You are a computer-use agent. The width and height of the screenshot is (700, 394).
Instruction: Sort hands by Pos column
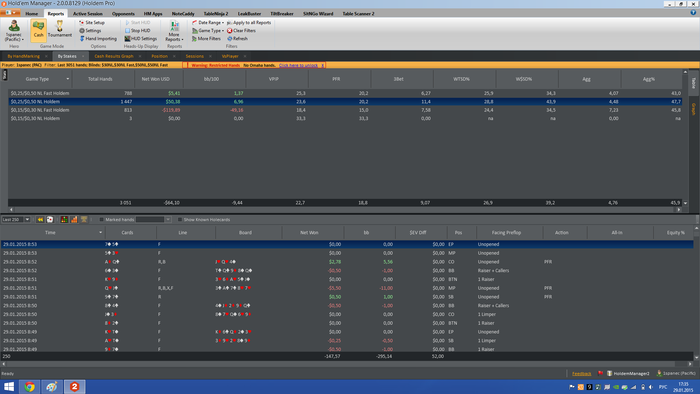tap(458, 232)
